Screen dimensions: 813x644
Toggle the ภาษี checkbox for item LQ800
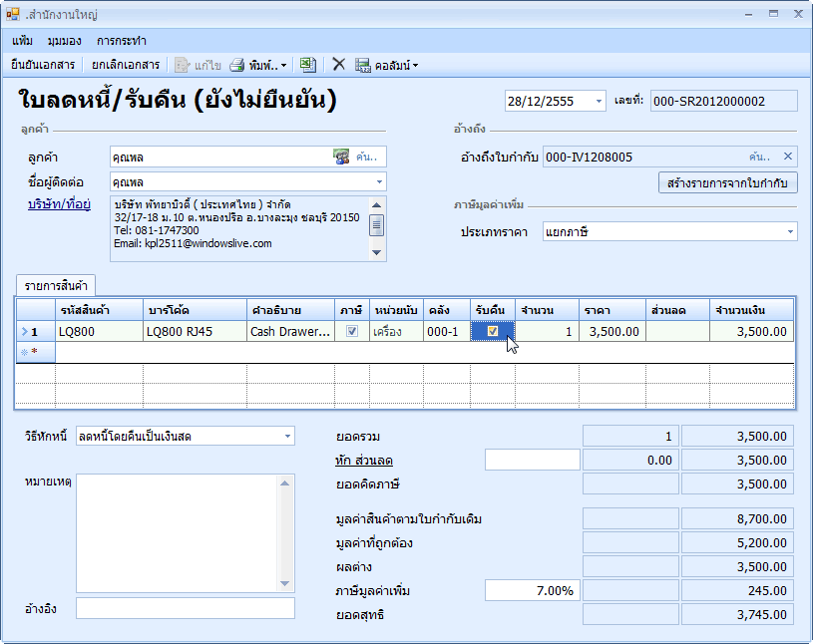(351, 332)
